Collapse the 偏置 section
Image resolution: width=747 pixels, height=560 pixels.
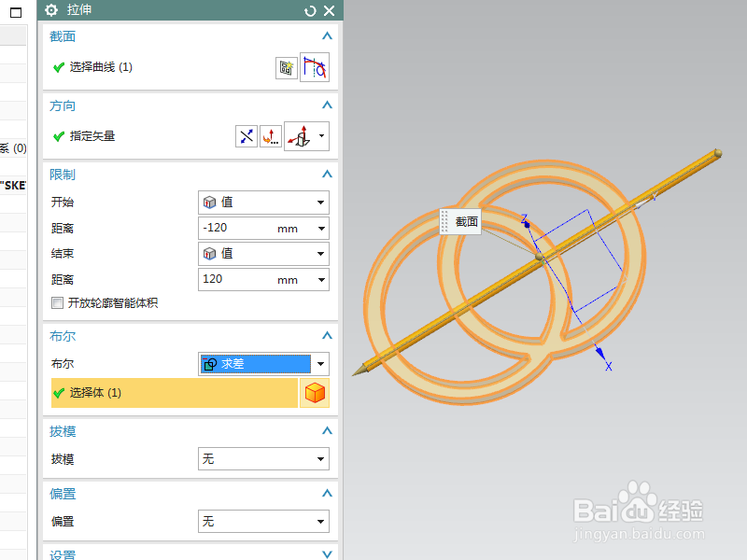pyautogui.click(x=327, y=494)
